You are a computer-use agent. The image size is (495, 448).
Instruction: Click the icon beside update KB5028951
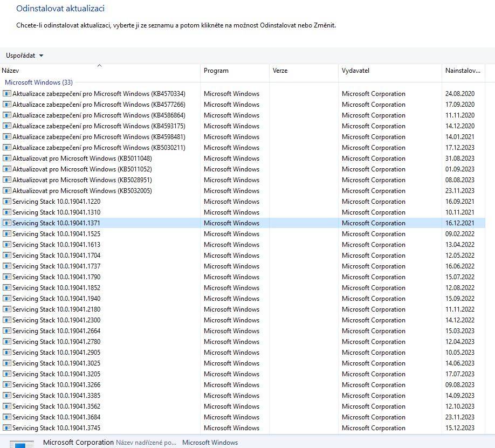coord(7,180)
